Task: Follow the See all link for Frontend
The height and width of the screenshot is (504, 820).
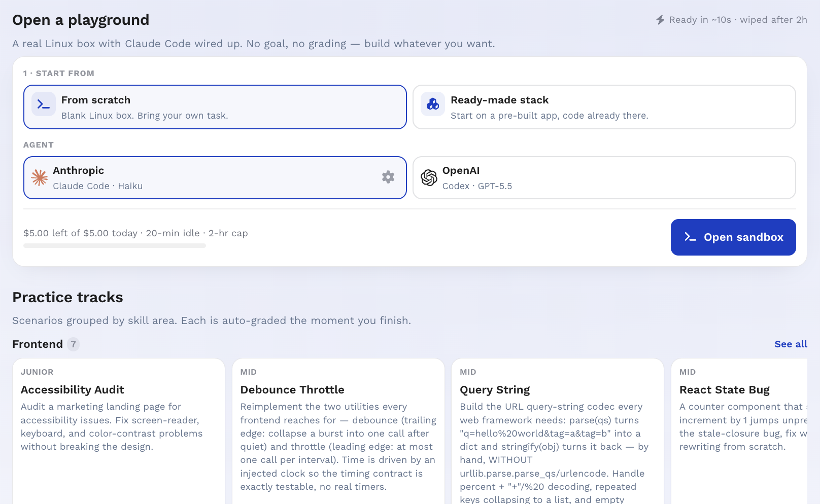Action: 791,344
